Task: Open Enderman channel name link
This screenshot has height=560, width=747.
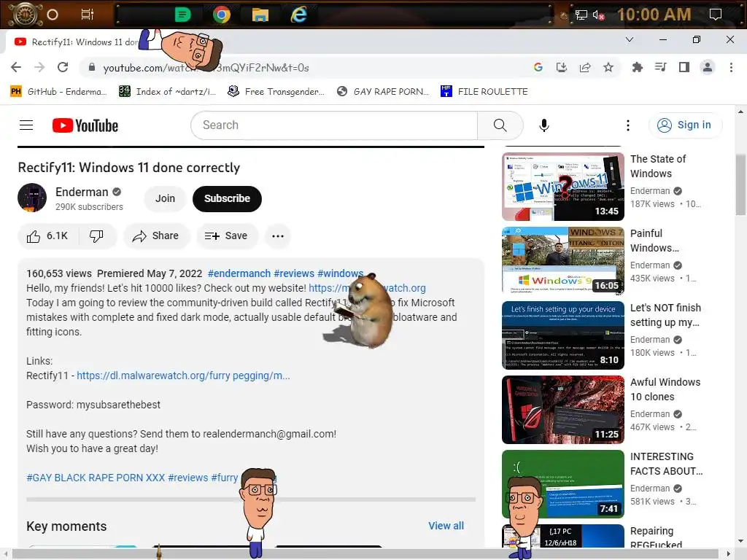Action: click(x=82, y=192)
